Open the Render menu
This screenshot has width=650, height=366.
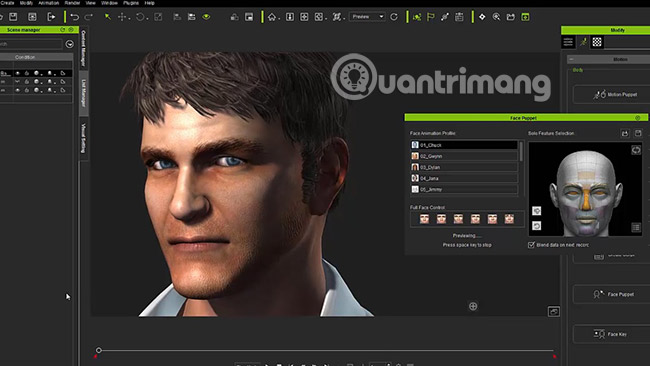(x=72, y=3)
